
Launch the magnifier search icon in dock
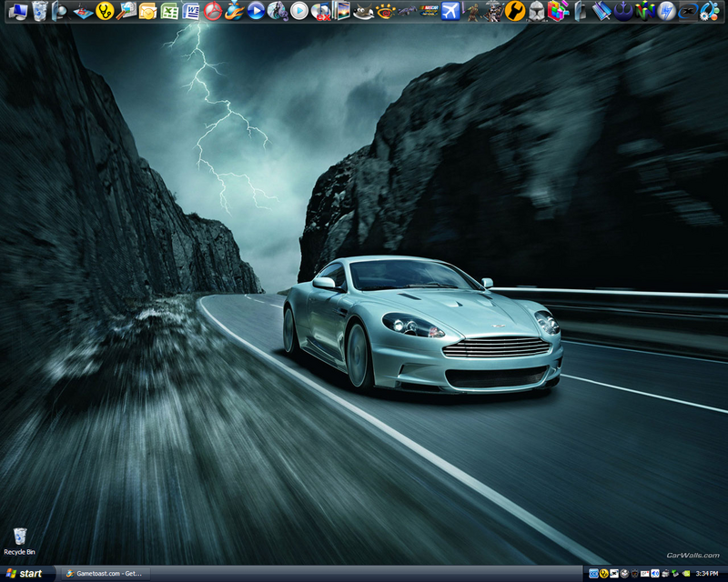point(60,11)
